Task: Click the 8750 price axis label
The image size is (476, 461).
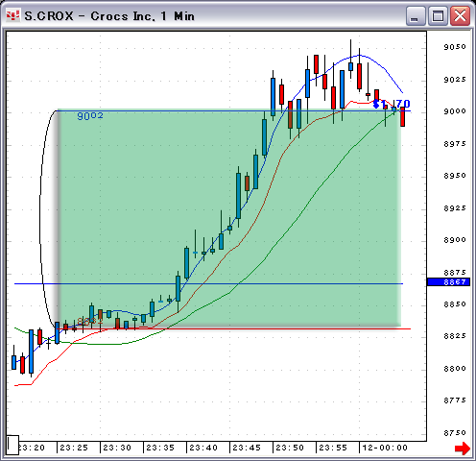Action: (x=455, y=433)
